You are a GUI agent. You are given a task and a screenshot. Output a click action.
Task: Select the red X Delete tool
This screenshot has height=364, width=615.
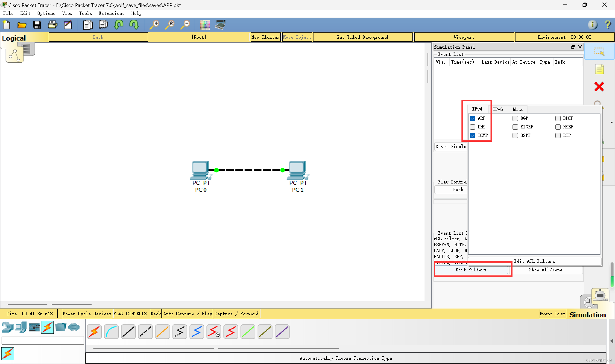(x=599, y=87)
